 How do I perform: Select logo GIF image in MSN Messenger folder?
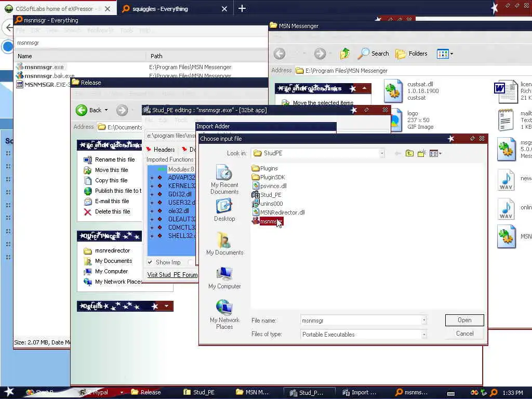click(x=411, y=120)
